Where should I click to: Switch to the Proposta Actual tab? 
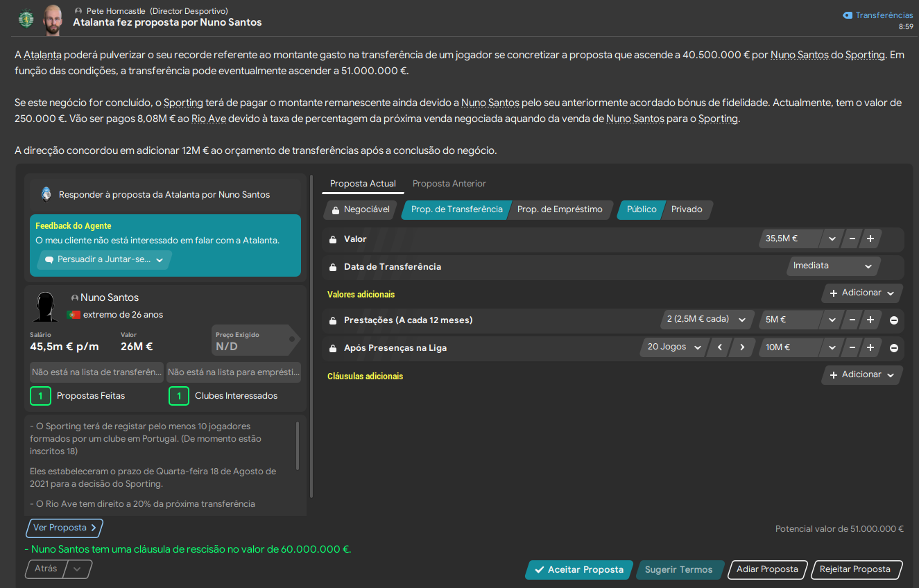pos(363,184)
